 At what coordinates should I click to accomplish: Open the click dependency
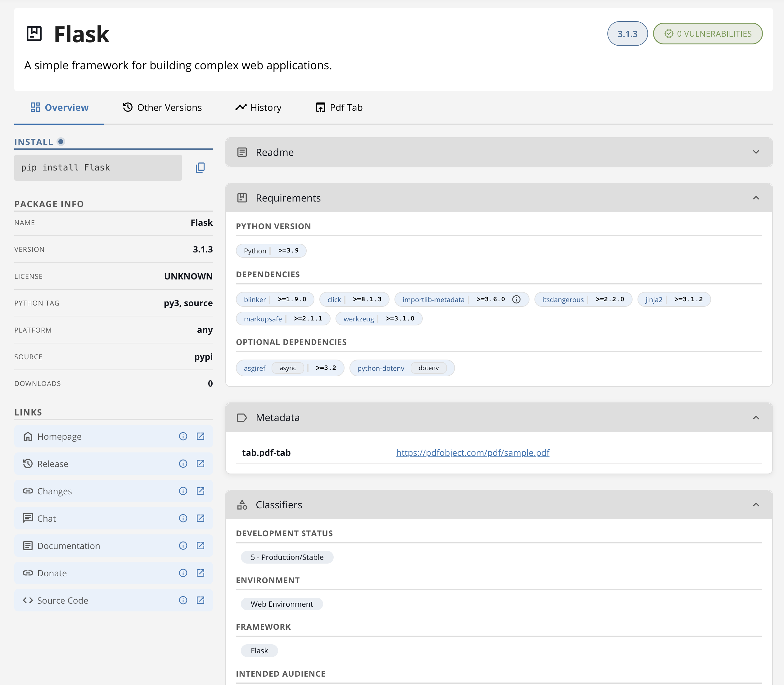[354, 299]
